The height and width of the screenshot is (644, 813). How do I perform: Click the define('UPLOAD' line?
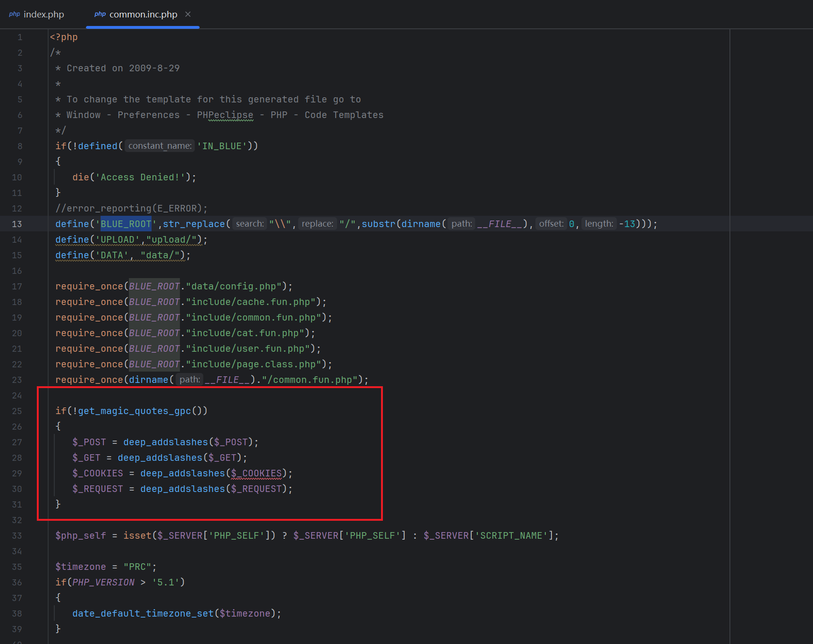pyautogui.click(x=131, y=239)
